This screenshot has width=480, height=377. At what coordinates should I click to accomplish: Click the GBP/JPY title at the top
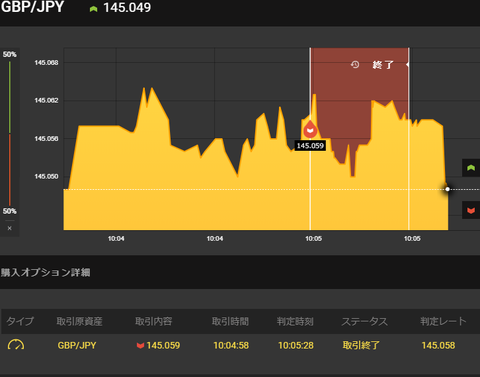(x=32, y=7)
